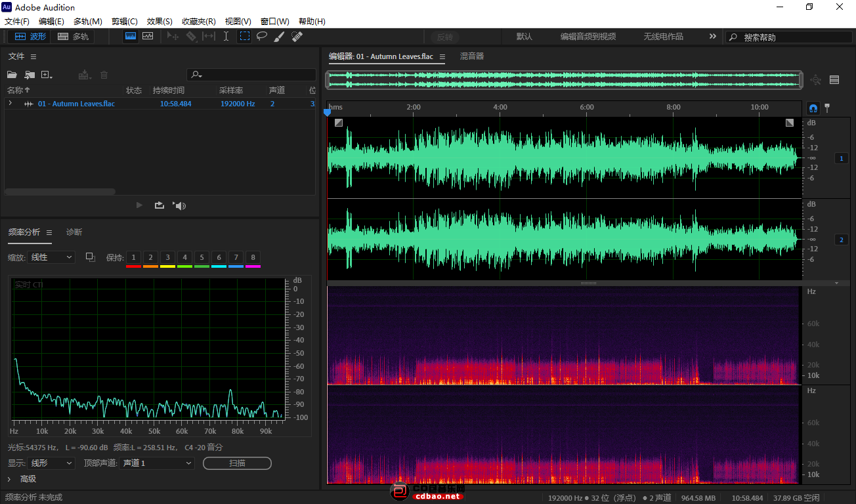856x504 pixels.
Task: Click spectral display collapse arrow
Action: point(836,283)
